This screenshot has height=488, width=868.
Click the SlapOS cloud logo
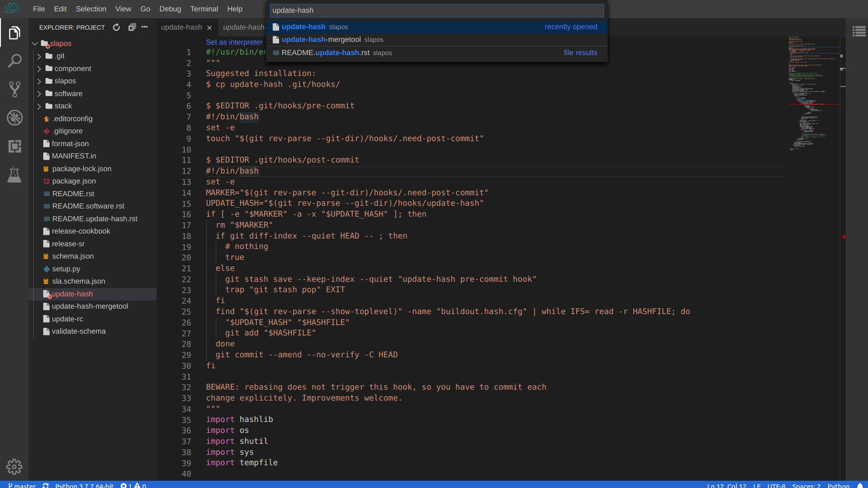(x=12, y=8)
